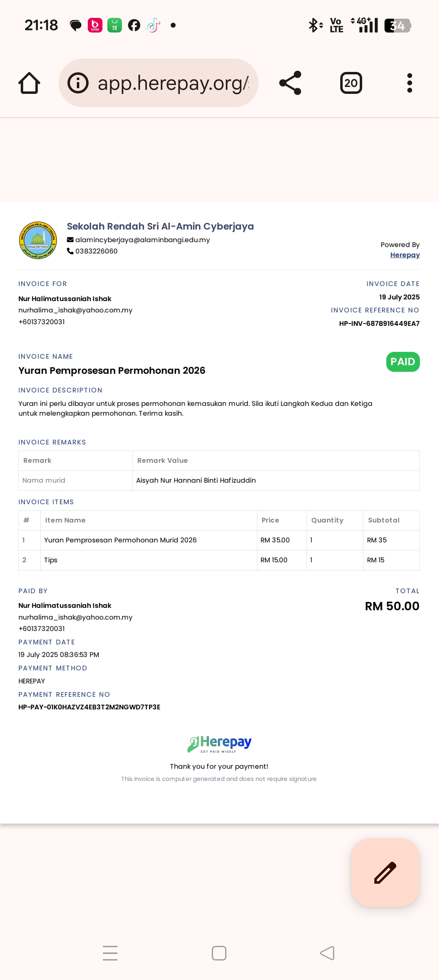The height and width of the screenshot is (980, 439).
Task: Click the Sekolah Rendah Sri Al-Amin logo
Action: tap(38, 240)
